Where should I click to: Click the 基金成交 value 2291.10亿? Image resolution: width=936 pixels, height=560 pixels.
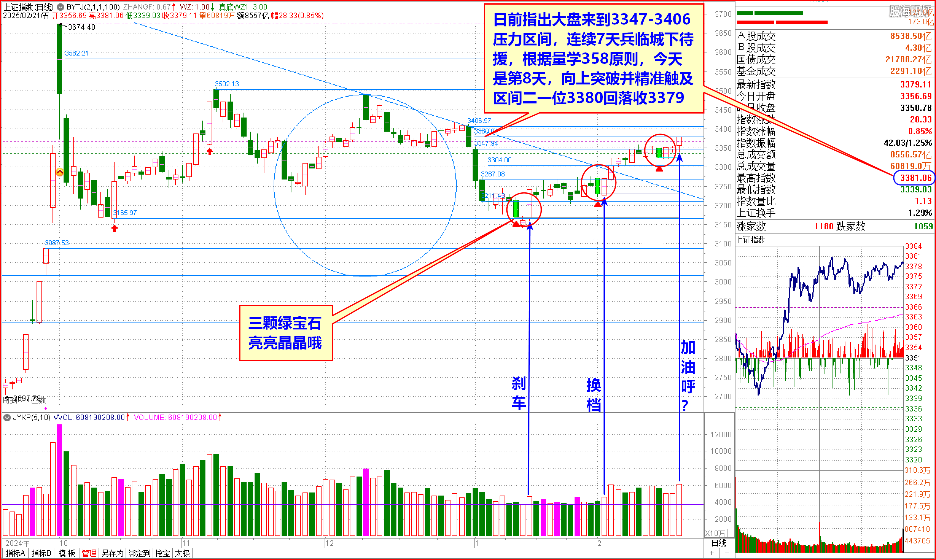click(911, 71)
